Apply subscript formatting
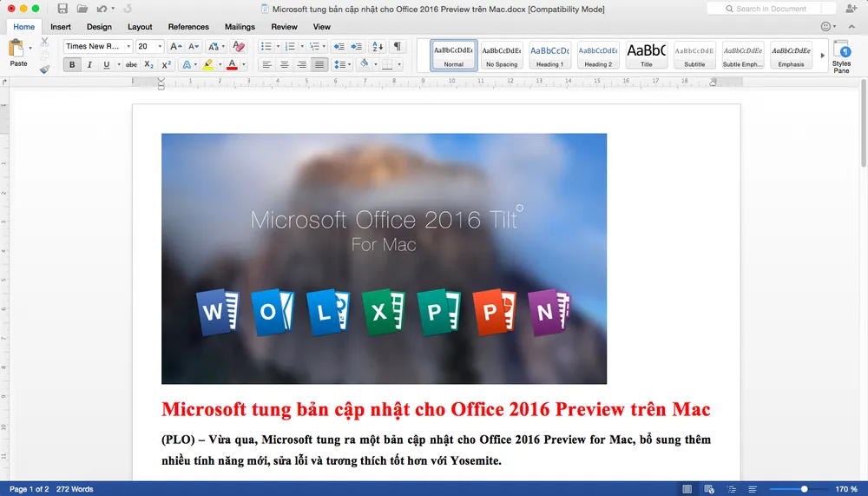Screen dimensions: 868x496 (x=149, y=65)
